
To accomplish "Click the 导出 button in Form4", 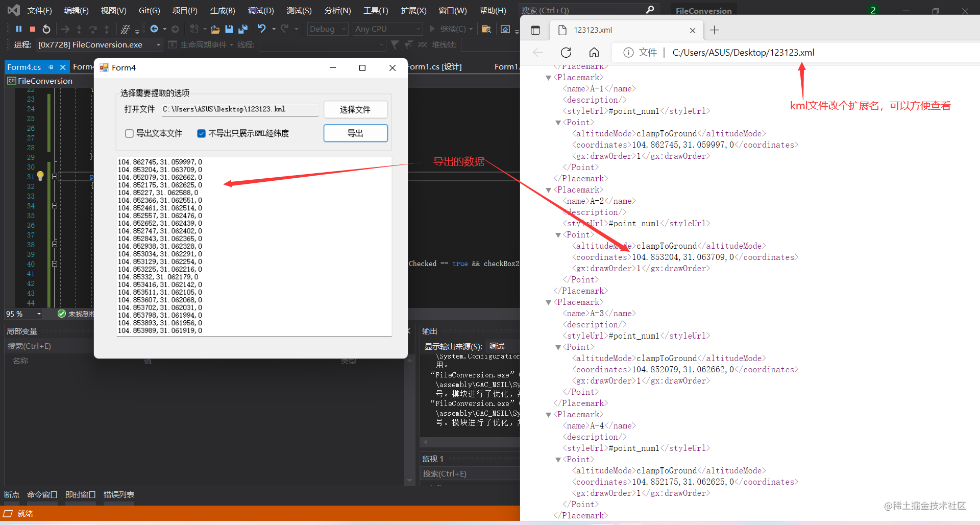I will [355, 133].
